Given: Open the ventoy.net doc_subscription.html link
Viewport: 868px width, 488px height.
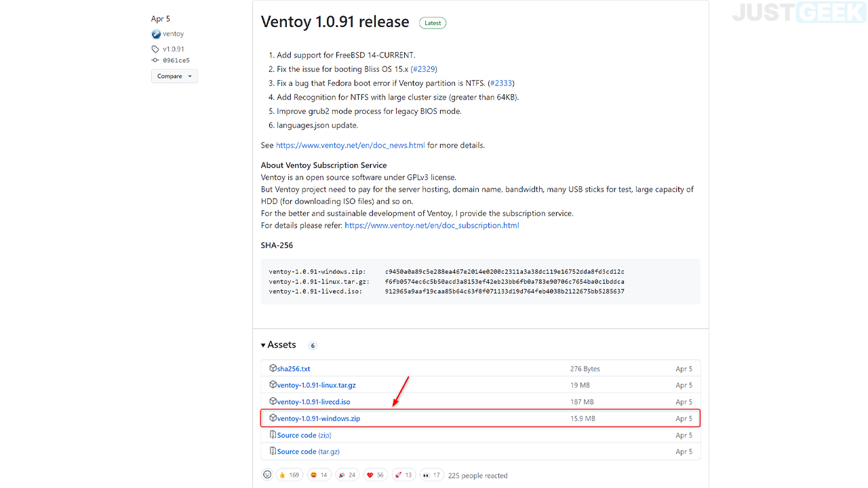Looking at the screenshot, I should [432, 225].
